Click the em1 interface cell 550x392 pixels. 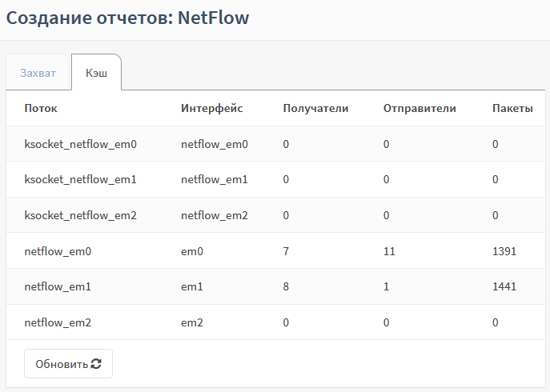[192, 286]
